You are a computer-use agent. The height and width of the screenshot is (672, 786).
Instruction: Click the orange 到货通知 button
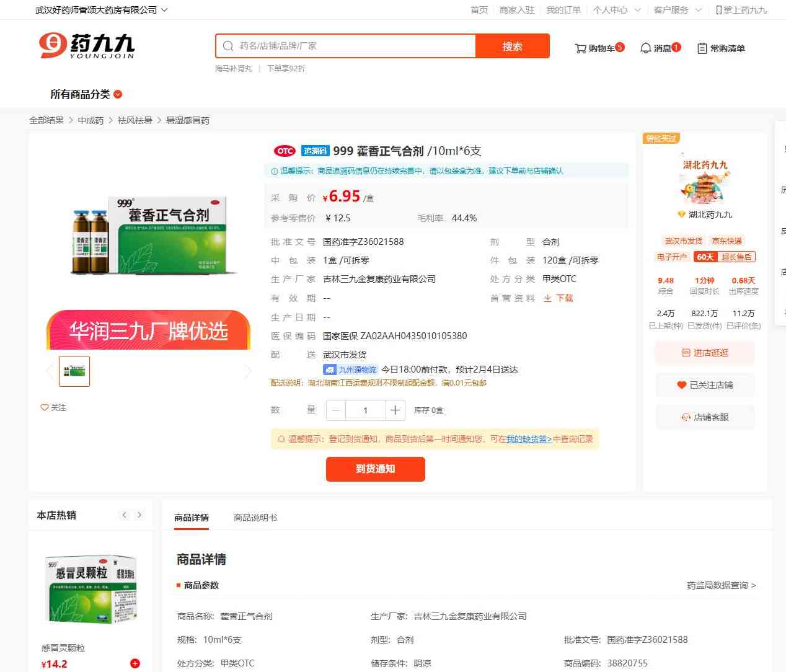375,469
